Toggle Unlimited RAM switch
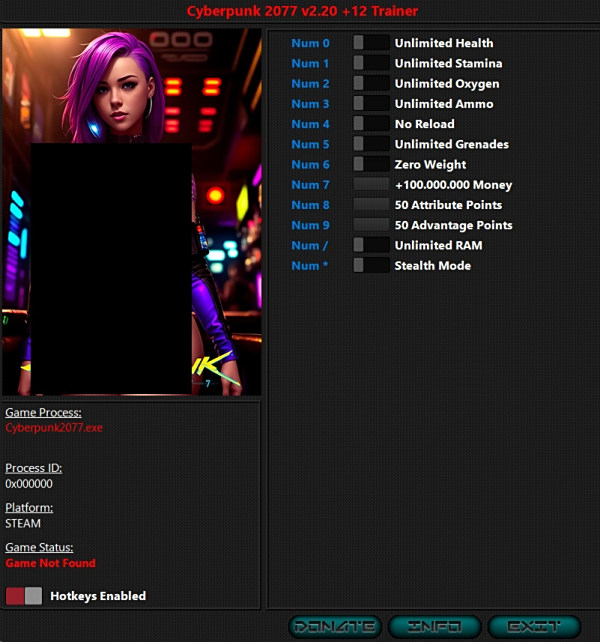The height and width of the screenshot is (642, 600). pos(371,245)
